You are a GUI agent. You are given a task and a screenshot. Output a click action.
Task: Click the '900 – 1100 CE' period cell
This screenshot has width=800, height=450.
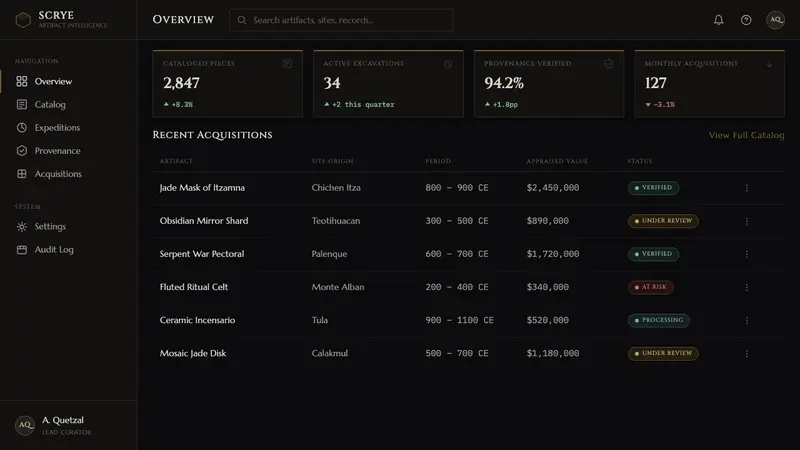pos(459,320)
